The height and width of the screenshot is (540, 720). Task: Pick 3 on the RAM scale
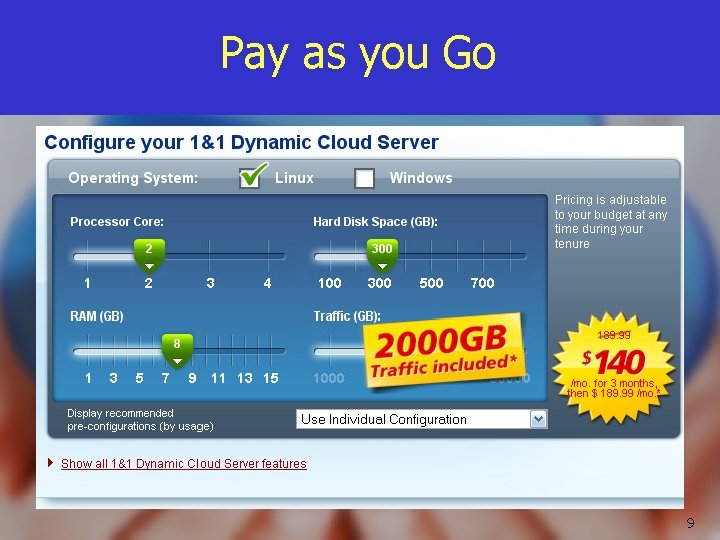[x=113, y=378]
